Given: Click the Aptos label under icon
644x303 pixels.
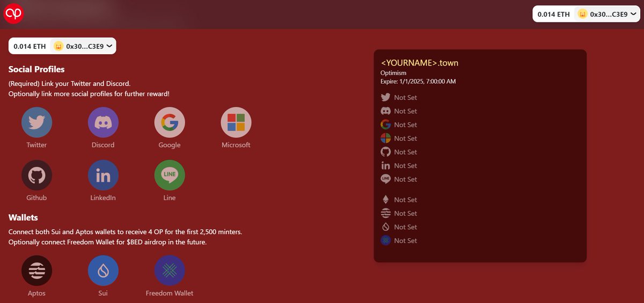Looking at the screenshot, I should pyautogui.click(x=36, y=293).
